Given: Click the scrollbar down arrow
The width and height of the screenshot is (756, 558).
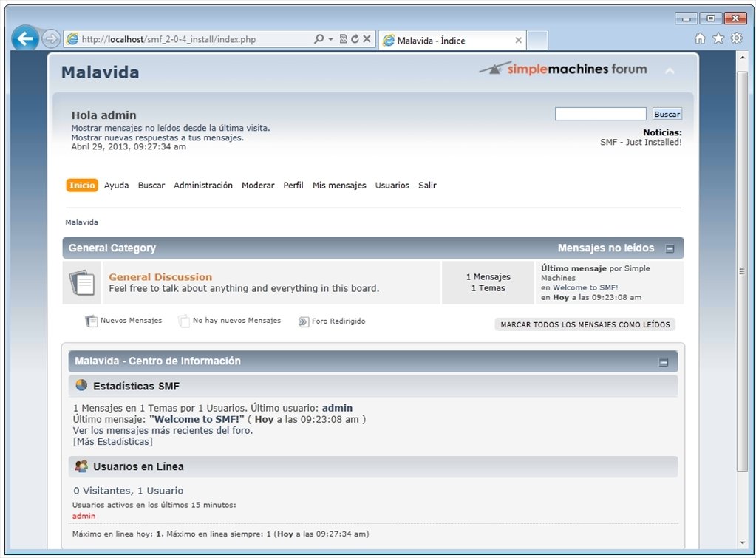Looking at the screenshot, I should tap(742, 543).
